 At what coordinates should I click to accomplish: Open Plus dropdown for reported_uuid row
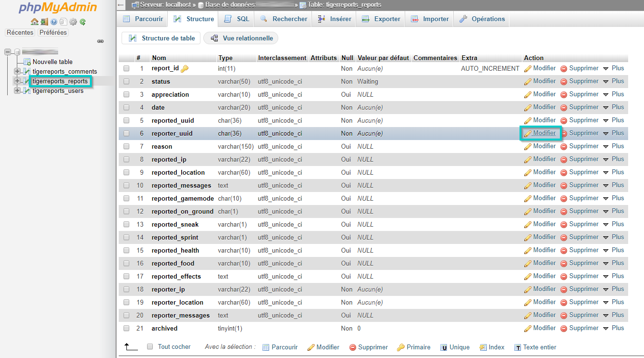[x=614, y=120]
